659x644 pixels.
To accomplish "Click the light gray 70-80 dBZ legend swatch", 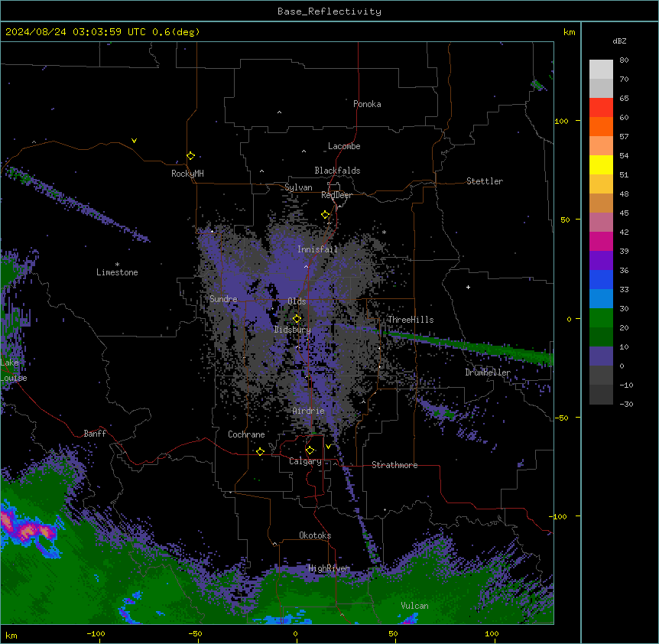I will pyautogui.click(x=601, y=69).
